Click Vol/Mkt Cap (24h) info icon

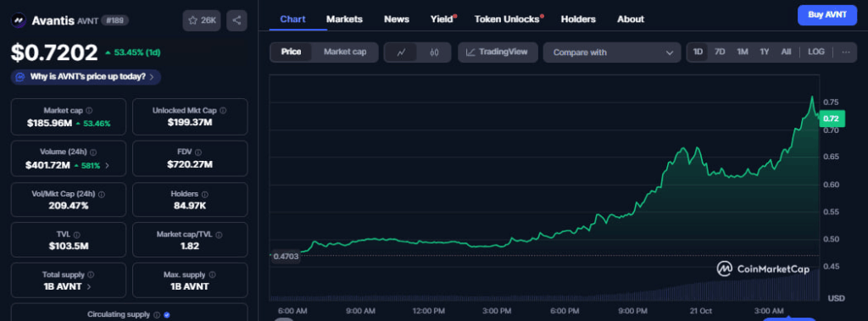point(102,194)
